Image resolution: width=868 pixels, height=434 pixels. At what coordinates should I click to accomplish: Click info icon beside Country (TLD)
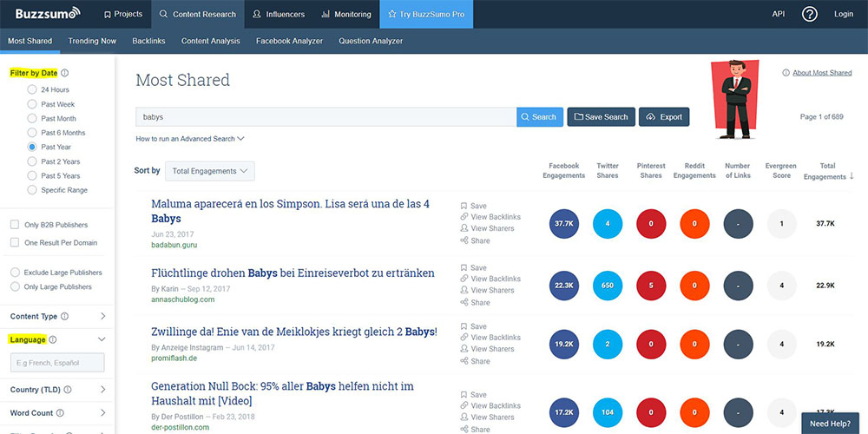[68, 390]
